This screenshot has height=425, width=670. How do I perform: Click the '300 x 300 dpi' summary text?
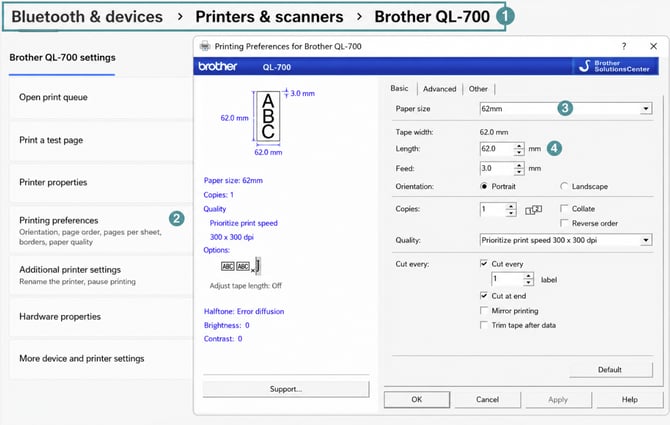point(232,237)
